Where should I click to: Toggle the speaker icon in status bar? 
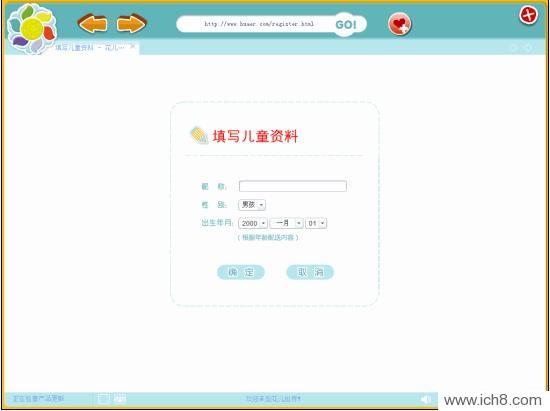[425, 399]
